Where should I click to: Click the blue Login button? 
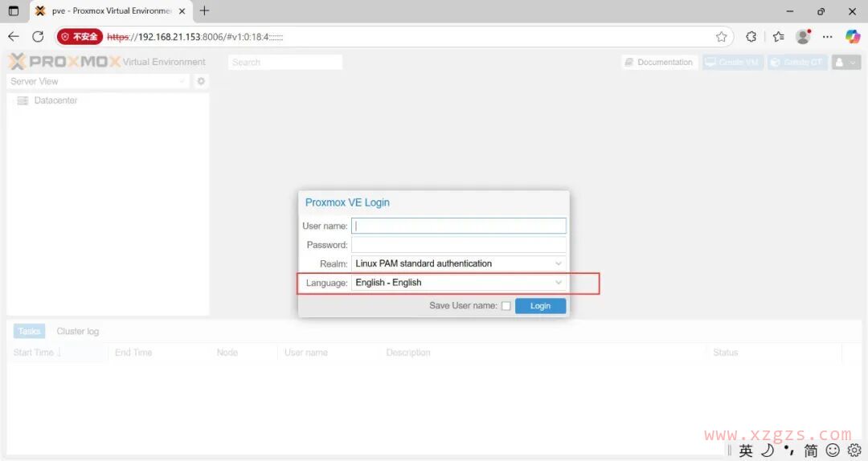click(540, 306)
